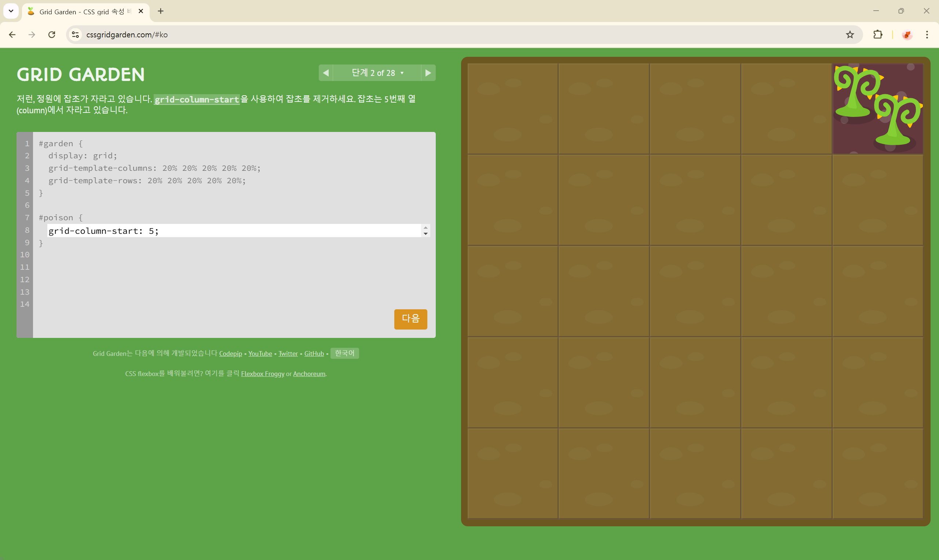Click the grid-column-start code input field
The width and height of the screenshot is (939, 560).
tap(233, 231)
